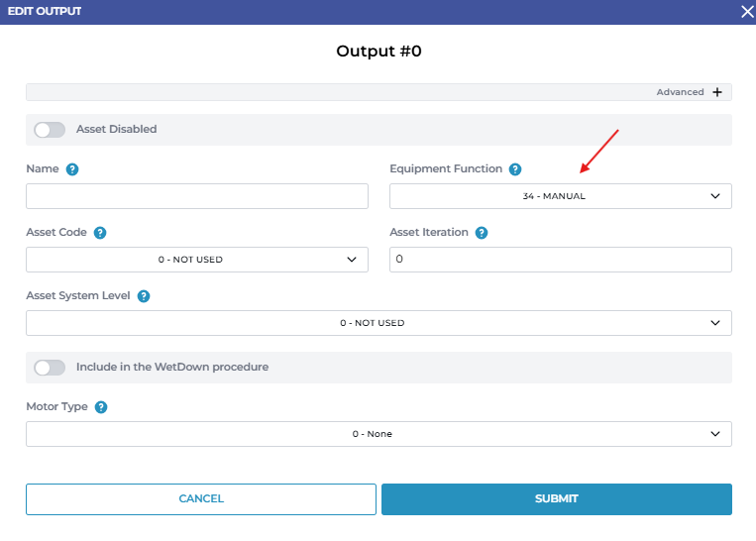The width and height of the screenshot is (756, 541).
Task: Click help icon beside Equipment Function
Action: (515, 169)
